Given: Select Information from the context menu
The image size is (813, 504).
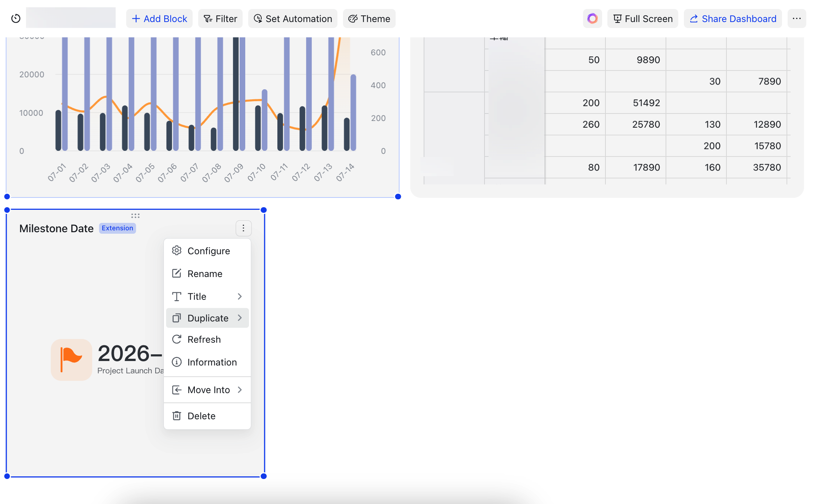Looking at the screenshot, I should click(x=207, y=362).
